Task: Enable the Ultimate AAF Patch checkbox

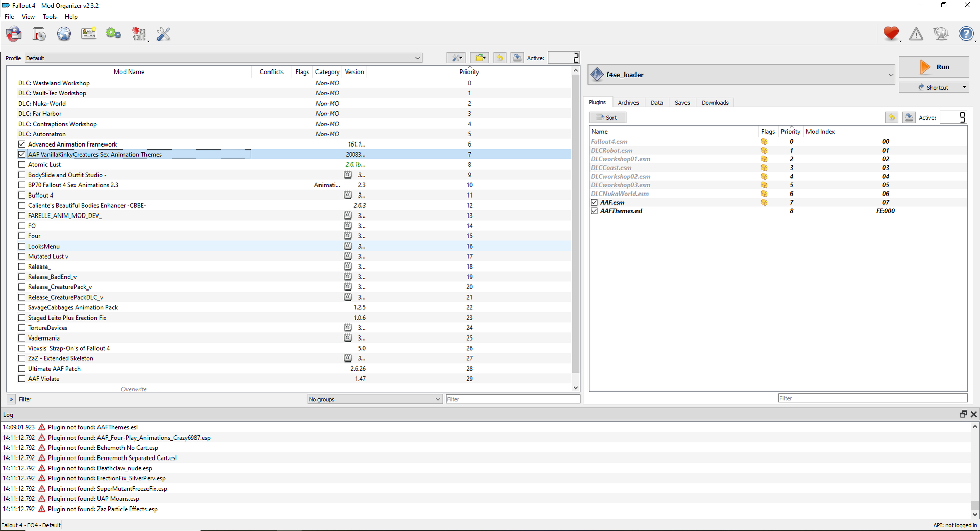Action: (21, 369)
